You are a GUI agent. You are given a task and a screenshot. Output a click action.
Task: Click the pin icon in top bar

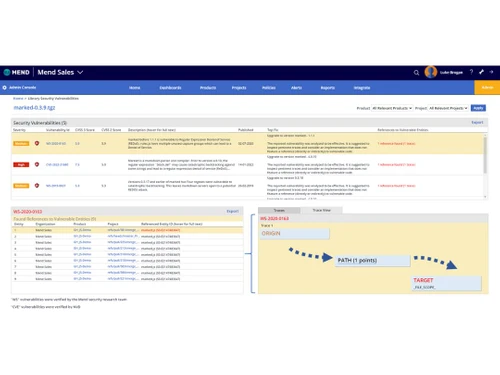481,72
